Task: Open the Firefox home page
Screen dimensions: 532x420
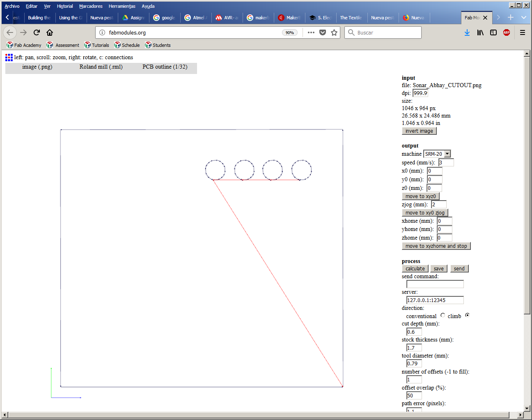Action: 50,32
